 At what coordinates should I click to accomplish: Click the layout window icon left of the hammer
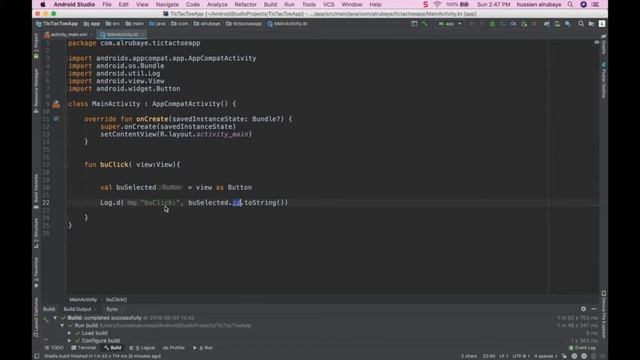[x=414, y=24]
